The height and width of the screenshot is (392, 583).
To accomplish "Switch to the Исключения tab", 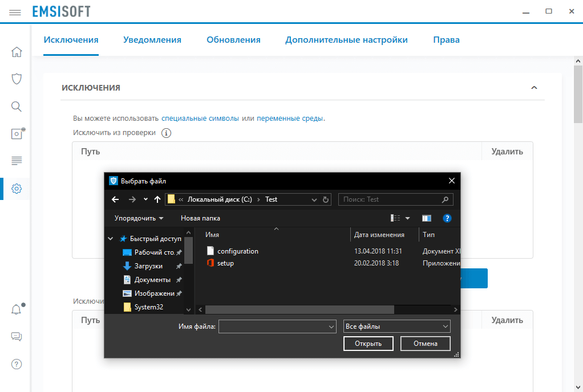I will (x=71, y=40).
